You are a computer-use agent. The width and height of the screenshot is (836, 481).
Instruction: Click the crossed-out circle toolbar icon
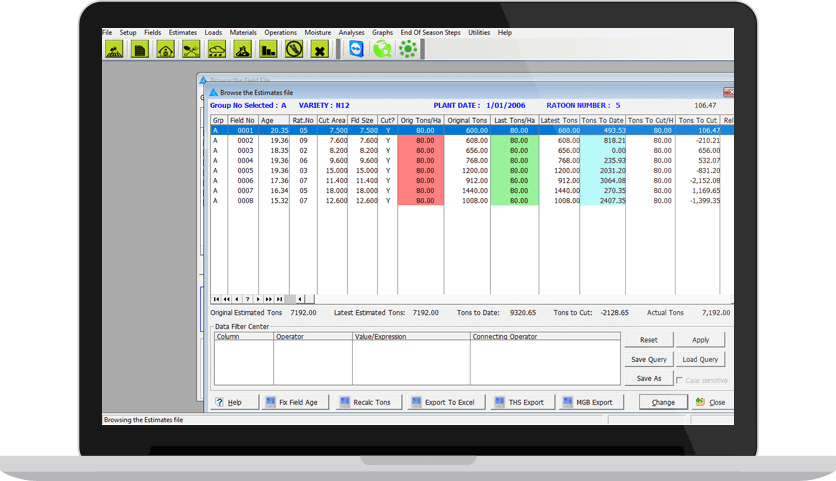coord(294,50)
